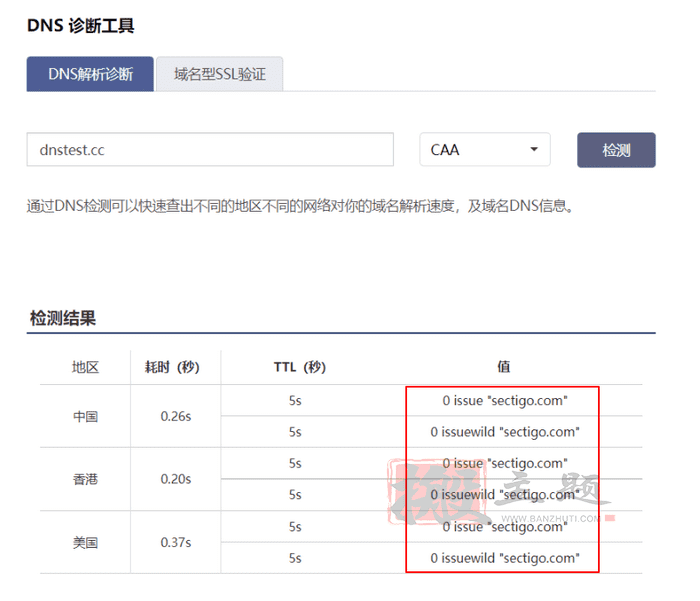Click the 香港 region cell

pyautogui.click(x=85, y=480)
